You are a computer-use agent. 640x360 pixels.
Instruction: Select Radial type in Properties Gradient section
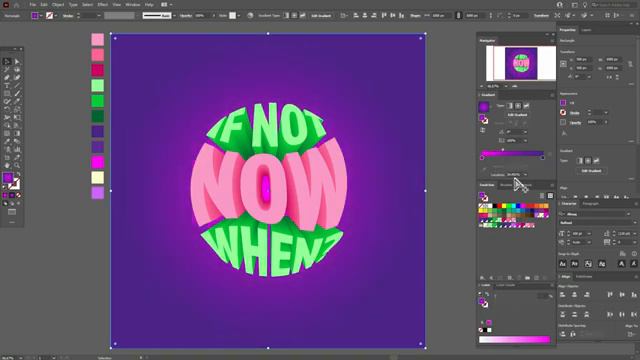(588, 161)
